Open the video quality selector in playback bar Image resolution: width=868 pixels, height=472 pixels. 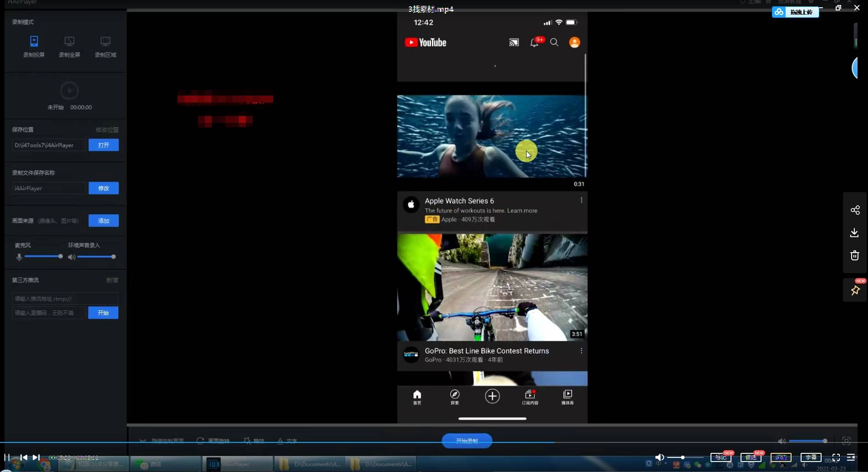pos(782,457)
